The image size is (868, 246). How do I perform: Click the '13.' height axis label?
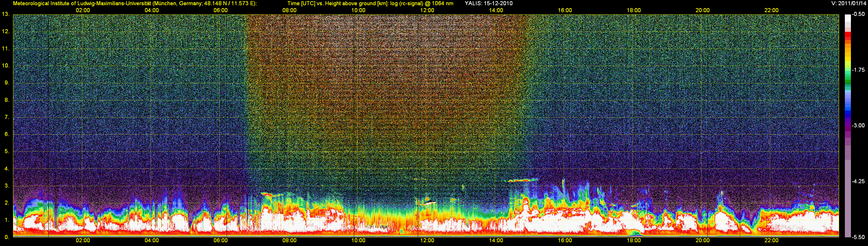click(6, 14)
